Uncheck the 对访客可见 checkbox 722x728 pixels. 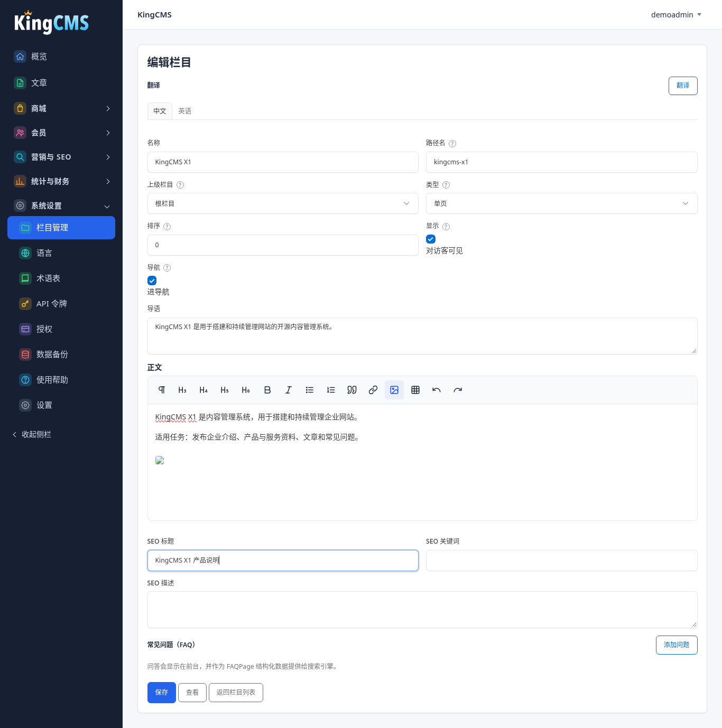431,239
